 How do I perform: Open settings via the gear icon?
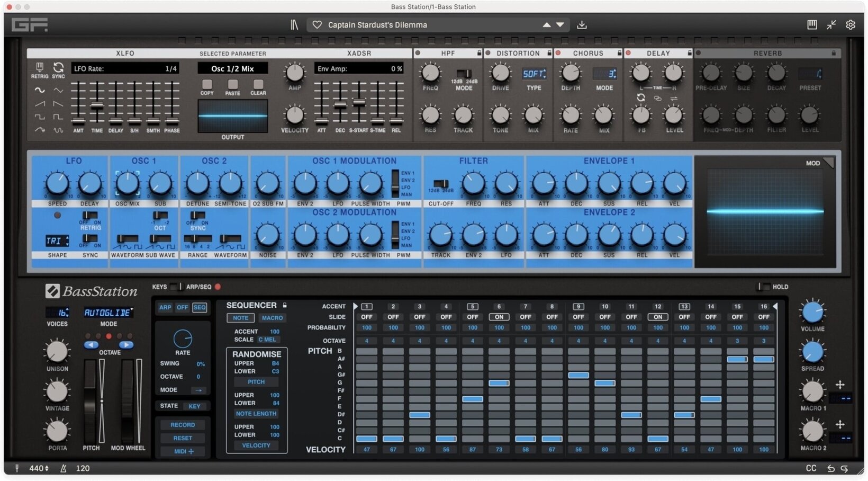point(851,25)
